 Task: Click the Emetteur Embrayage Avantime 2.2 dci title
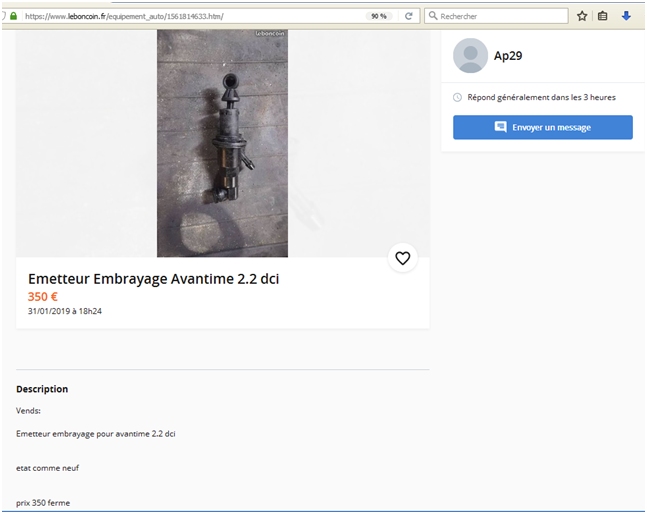click(x=153, y=279)
